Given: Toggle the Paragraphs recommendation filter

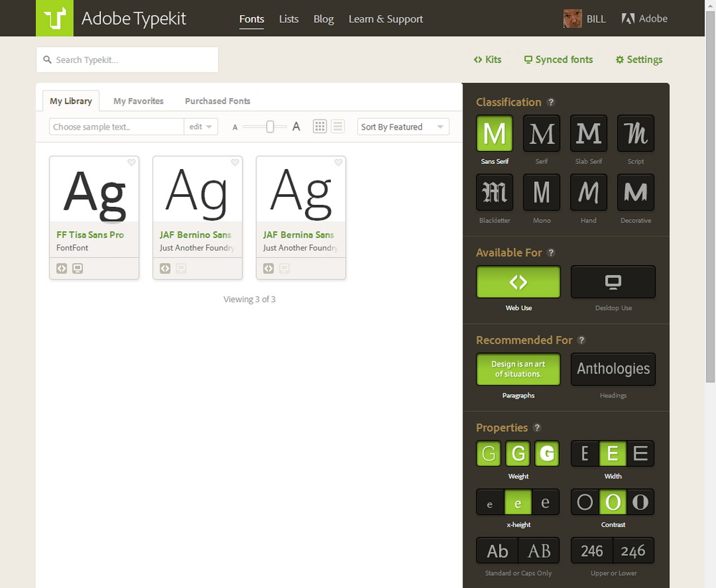Looking at the screenshot, I should click(518, 369).
